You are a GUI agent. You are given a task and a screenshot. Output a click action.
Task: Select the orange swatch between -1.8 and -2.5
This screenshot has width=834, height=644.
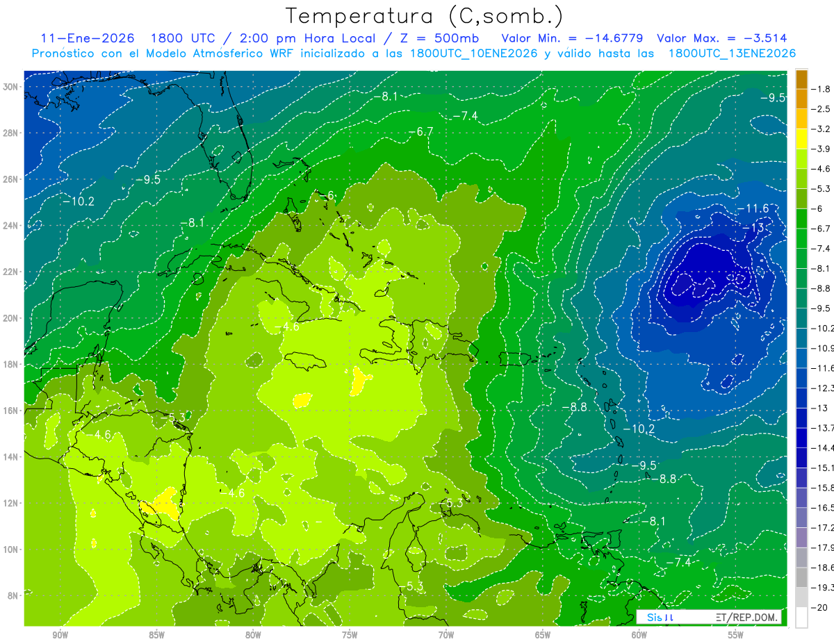point(801,99)
